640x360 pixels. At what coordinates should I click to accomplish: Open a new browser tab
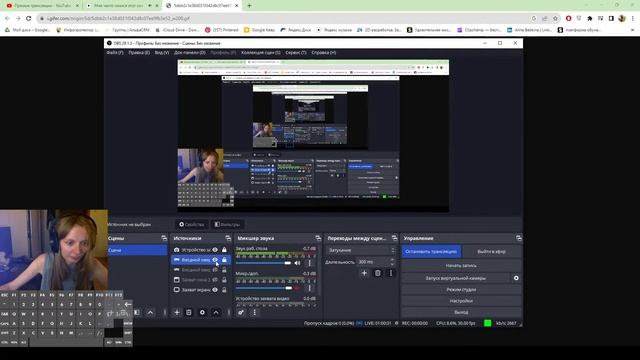249,6
